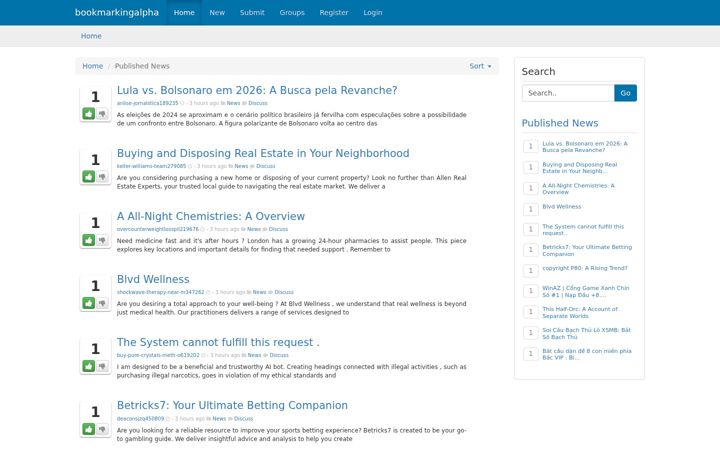Open The System cannot fulfill this request headline
720x450 pixels.
[218, 342]
